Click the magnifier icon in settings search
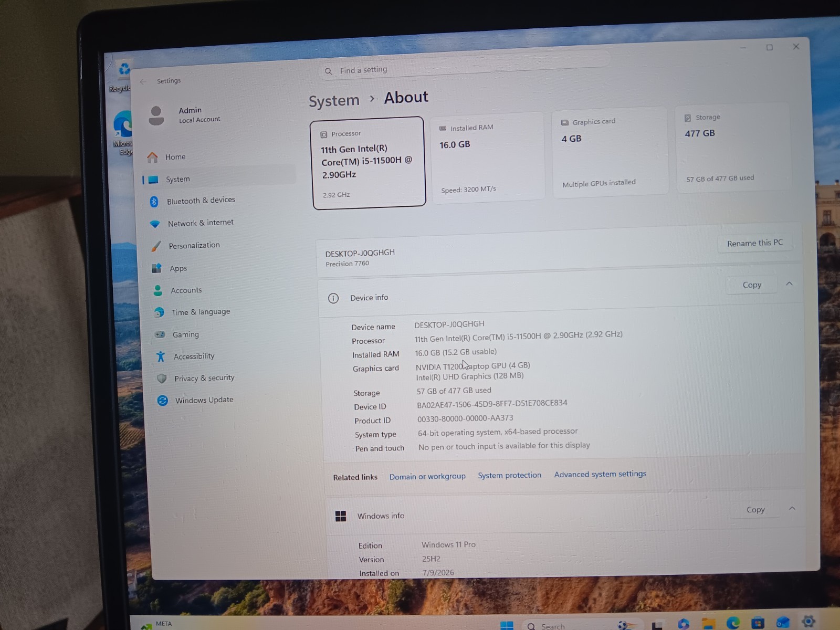 pos(328,71)
